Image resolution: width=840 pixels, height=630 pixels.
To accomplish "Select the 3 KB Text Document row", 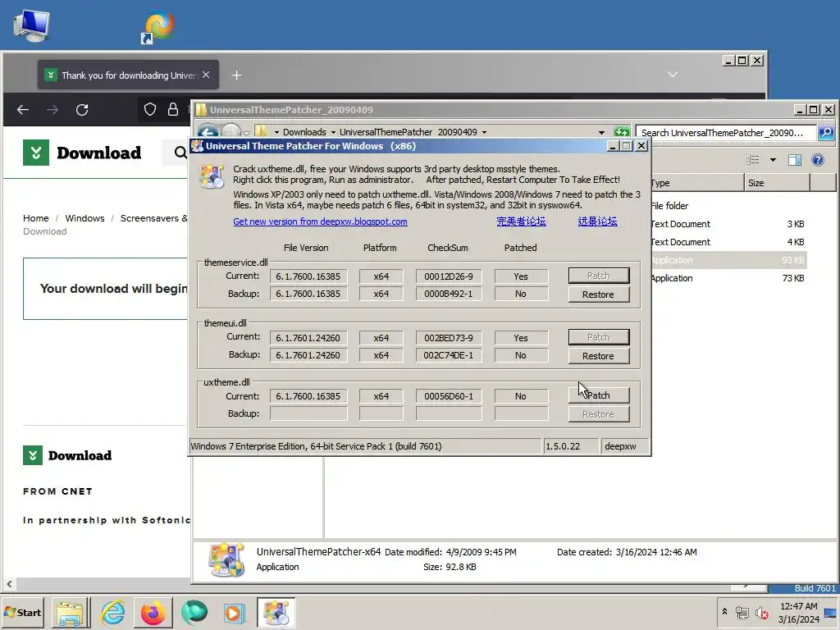I will pos(728,224).
